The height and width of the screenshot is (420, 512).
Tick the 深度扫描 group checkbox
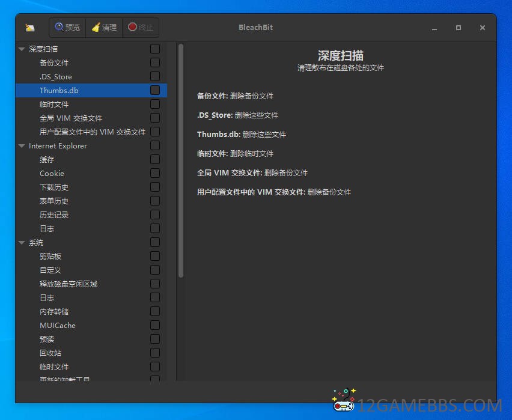pos(155,49)
